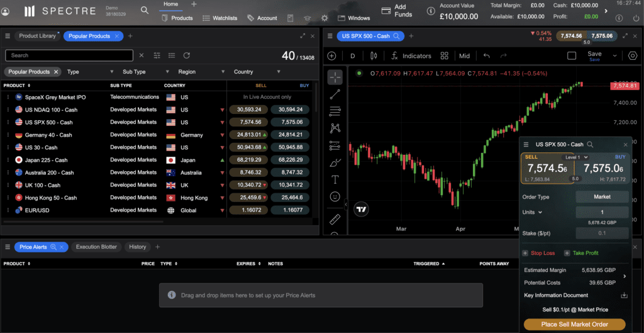Click Place Sell Market Order button
This screenshot has height=333, width=644.
tap(575, 324)
